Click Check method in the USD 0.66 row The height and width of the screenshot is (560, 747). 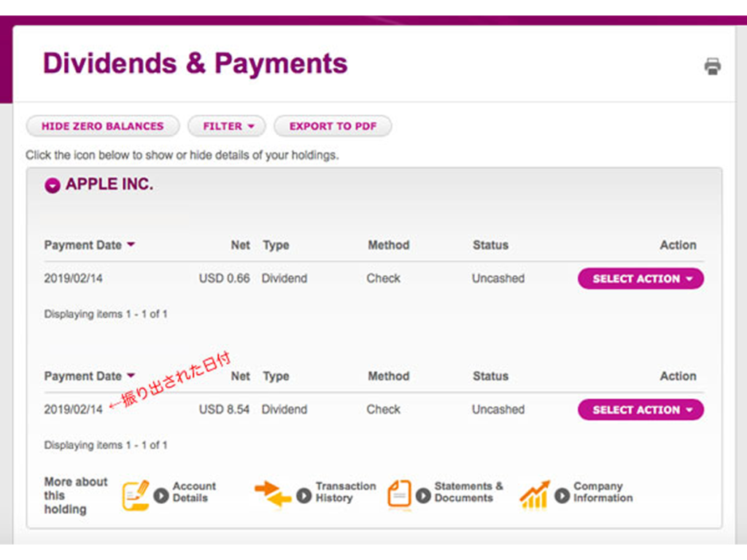(384, 279)
